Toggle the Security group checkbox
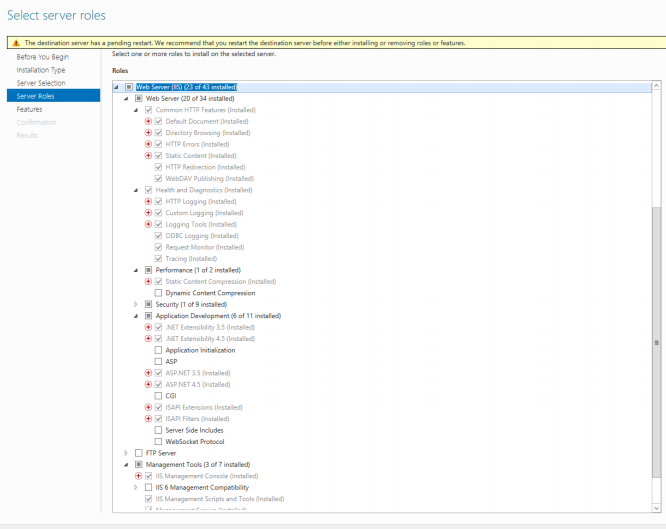 point(149,304)
